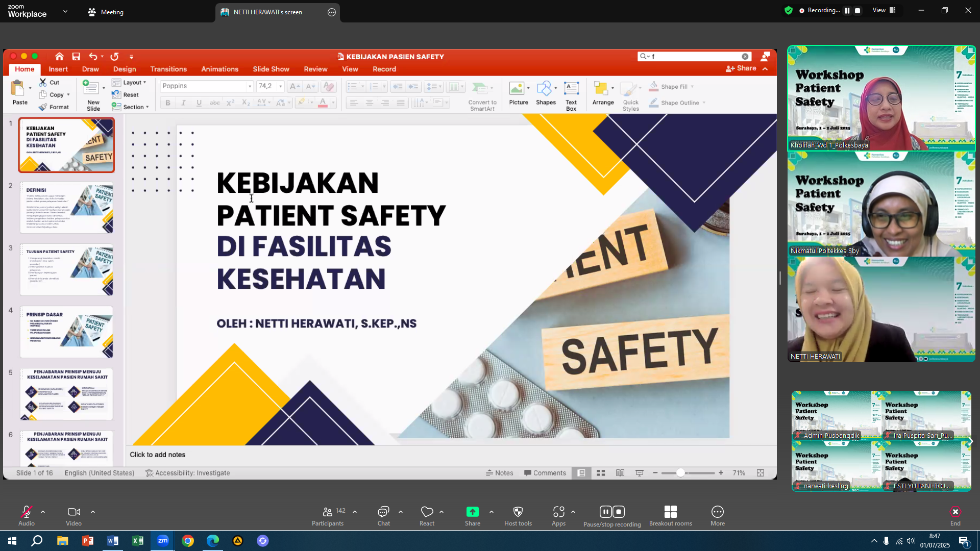Open the Arrange tool
This screenshot has height=551, width=980.
click(x=603, y=93)
